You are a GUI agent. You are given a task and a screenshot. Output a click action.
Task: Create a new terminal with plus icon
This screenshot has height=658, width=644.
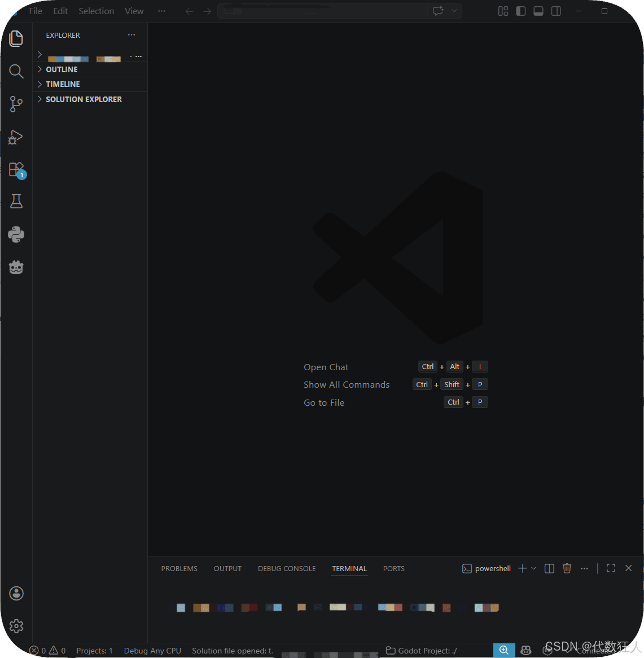click(x=522, y=568)
